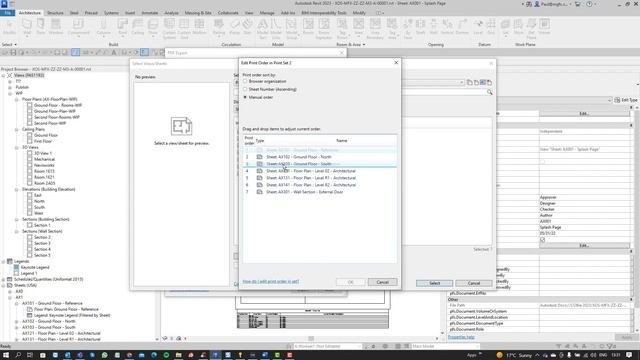
Task: Click Cancel in the Select Views/Sheets dialog
Action: [473, 283]
